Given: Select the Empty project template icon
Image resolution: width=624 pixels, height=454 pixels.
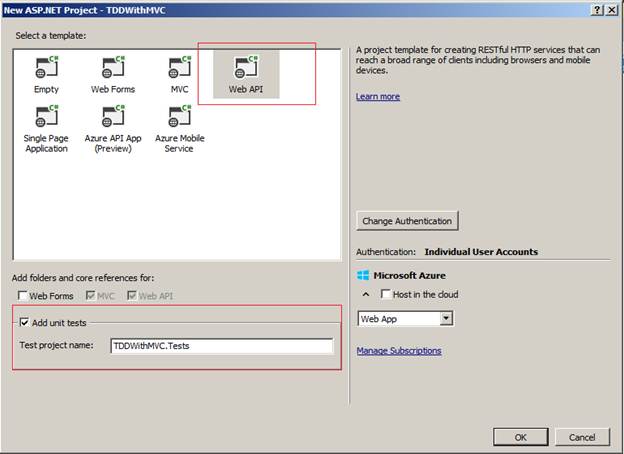Looking at the screenshot, I should [46, 67].
